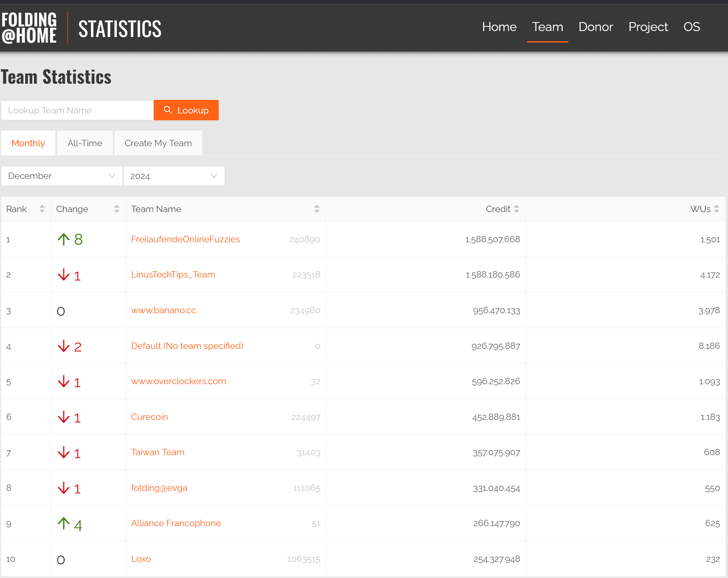Open OS statistics page
The width and height of the screenshot is (728, 578).
coord(692,27)
